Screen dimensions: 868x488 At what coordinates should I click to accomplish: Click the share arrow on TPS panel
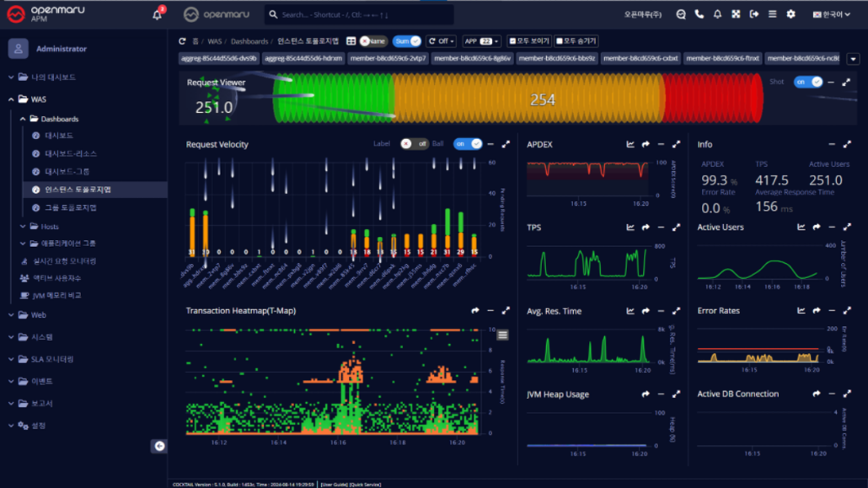(646, 228)
